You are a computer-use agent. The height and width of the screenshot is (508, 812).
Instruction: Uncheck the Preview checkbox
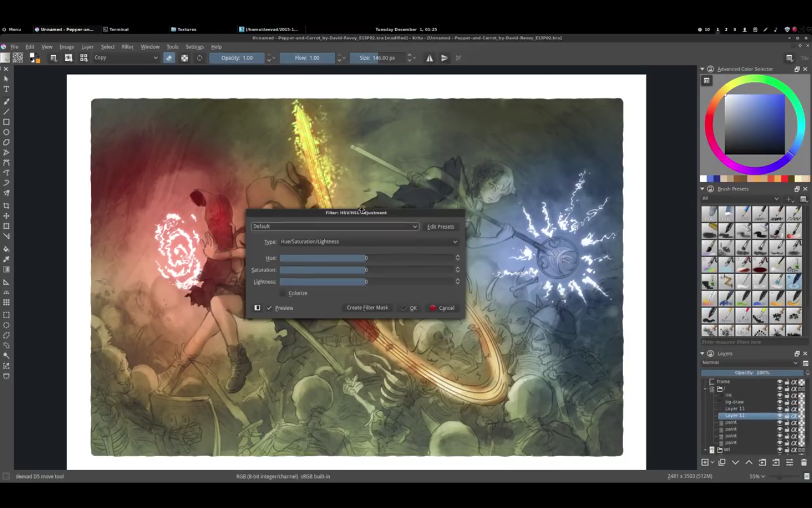(x=270, y=308)
